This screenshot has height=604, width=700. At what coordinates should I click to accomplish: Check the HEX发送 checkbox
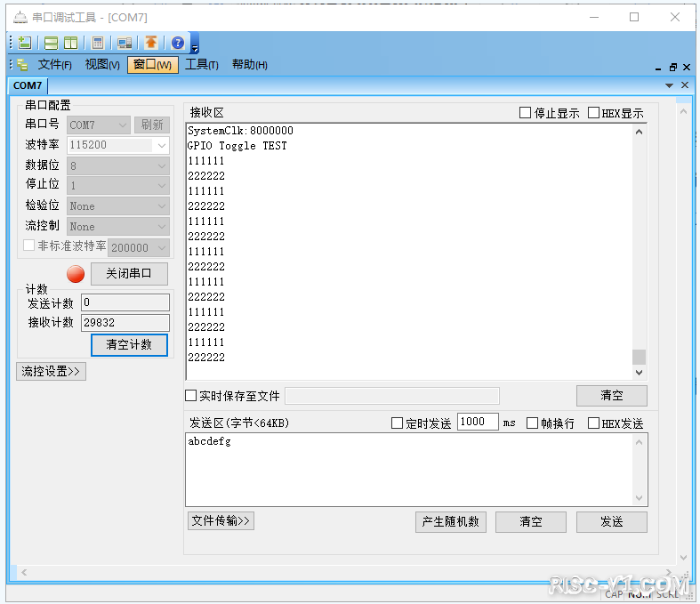[593, 423]
